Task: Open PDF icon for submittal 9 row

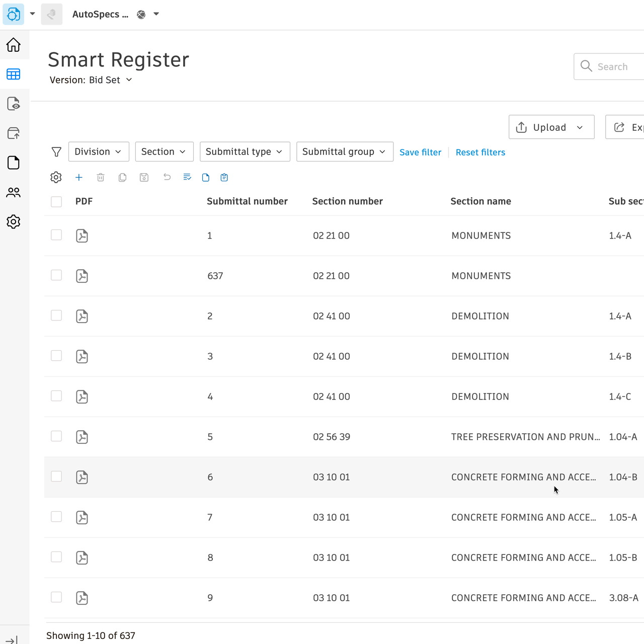Action: pos(82,598)
